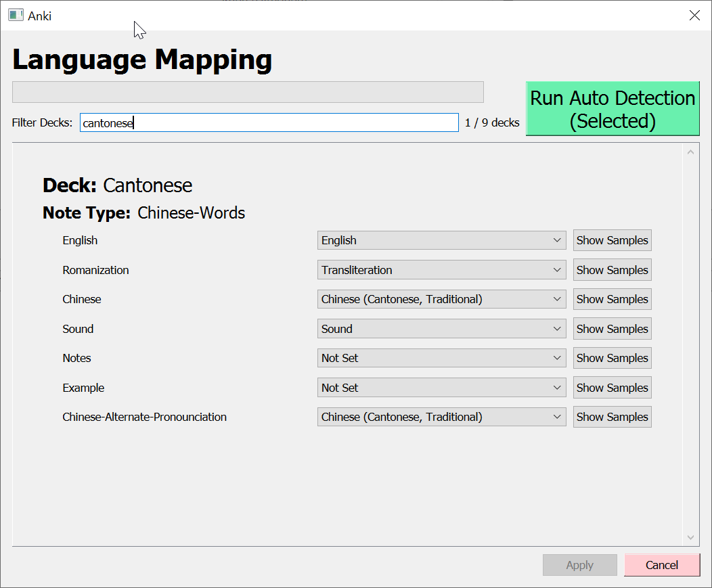Click the Anki app icon in title bar

point(16,15)
